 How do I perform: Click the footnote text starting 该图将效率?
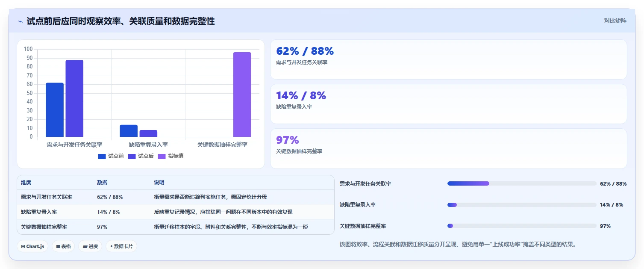pos(458,245)
